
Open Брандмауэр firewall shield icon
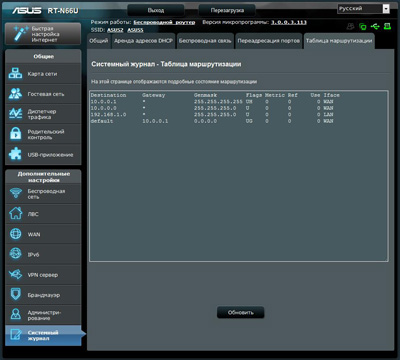click(15, 294)
